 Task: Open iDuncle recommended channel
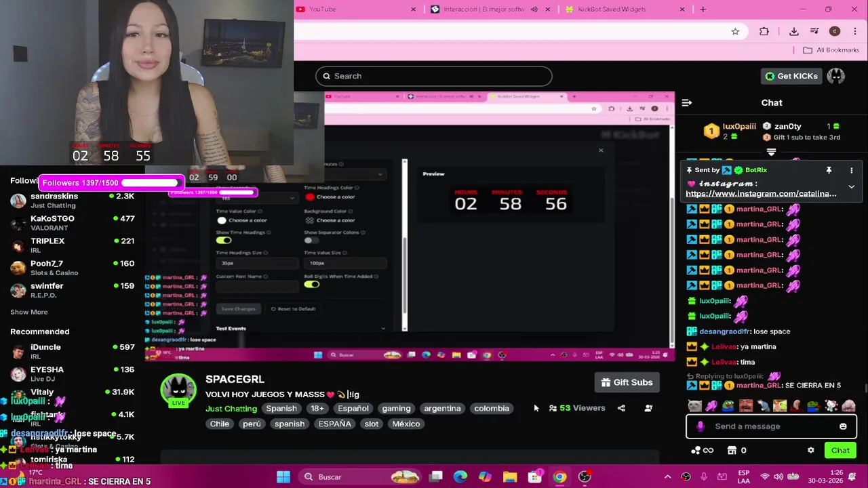(x=73, y=351)
